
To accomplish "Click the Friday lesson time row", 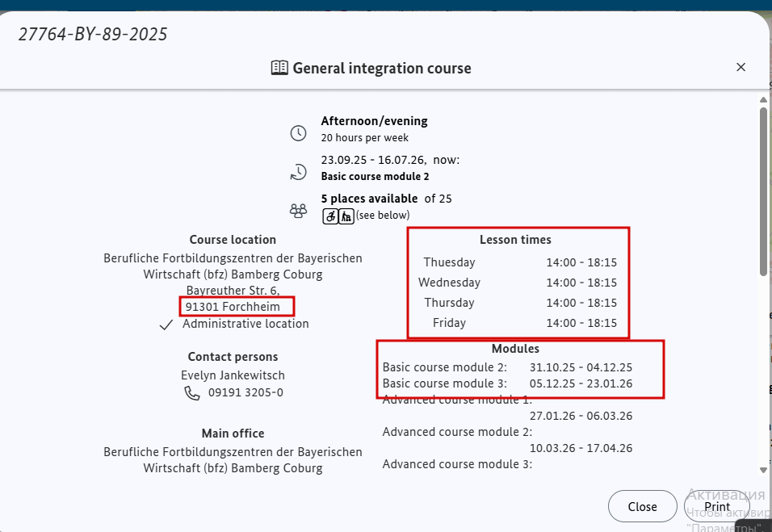I will coord(518,323).
